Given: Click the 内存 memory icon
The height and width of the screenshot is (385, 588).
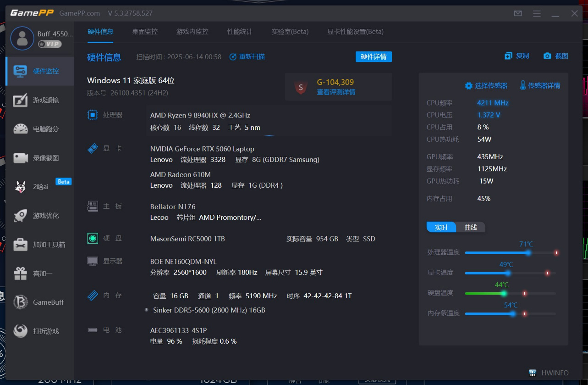Looking at the screenshot, I should 93,295.
